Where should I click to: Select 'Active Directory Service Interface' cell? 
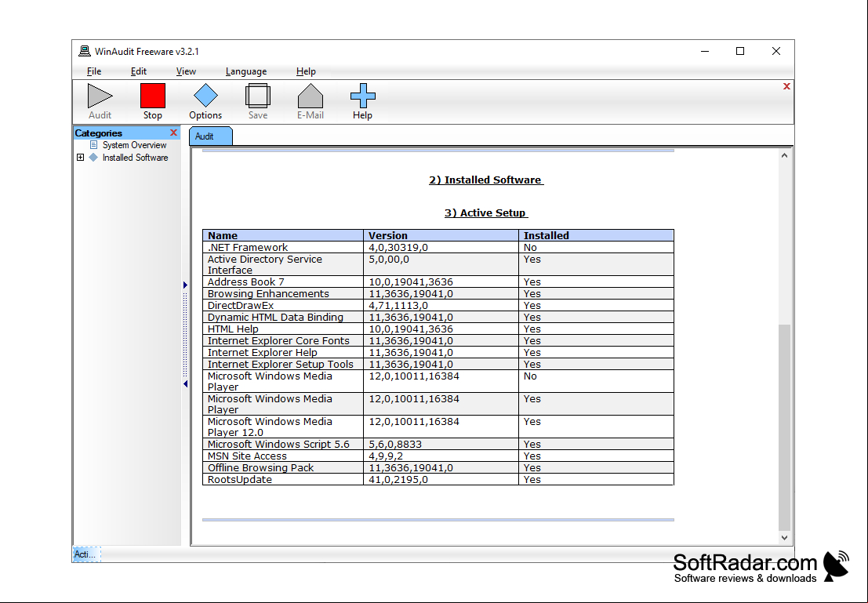click(x=283, y=265)
